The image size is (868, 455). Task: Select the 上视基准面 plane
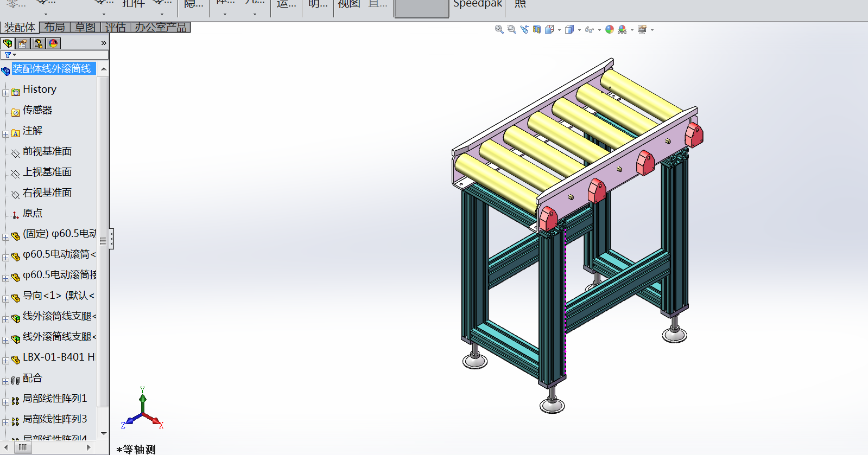47,172
